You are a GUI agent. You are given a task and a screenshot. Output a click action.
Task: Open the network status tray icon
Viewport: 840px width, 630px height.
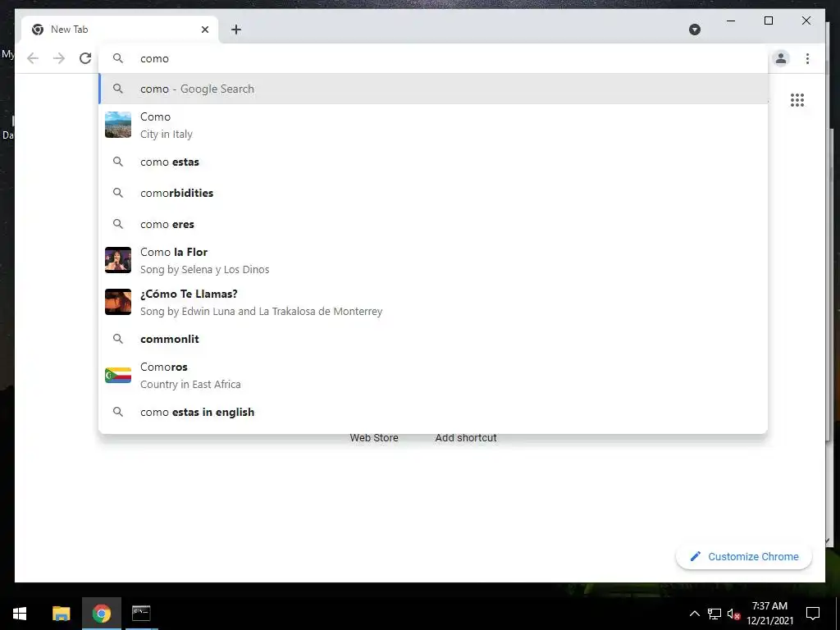pyautogui.click(x=714, y=614)
